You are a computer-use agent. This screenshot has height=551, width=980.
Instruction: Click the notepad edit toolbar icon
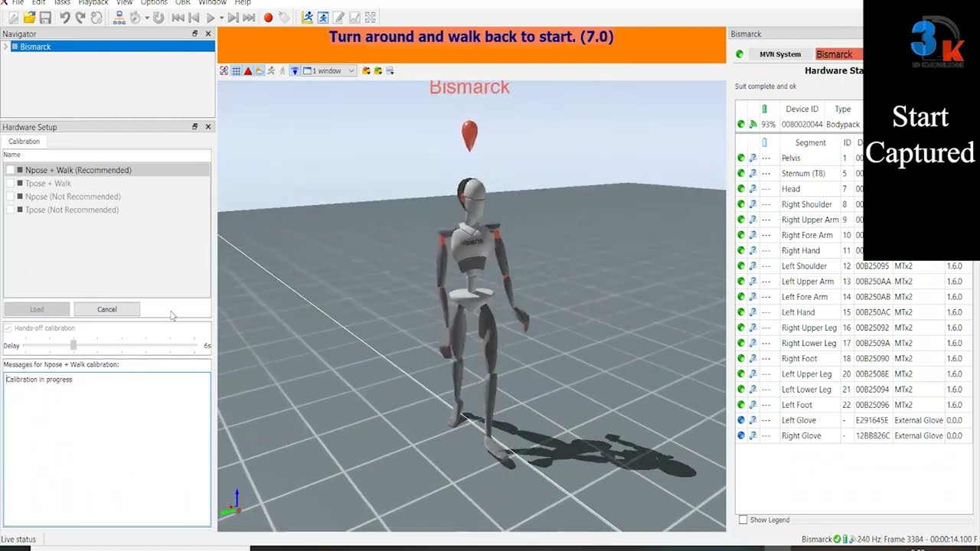339,18
